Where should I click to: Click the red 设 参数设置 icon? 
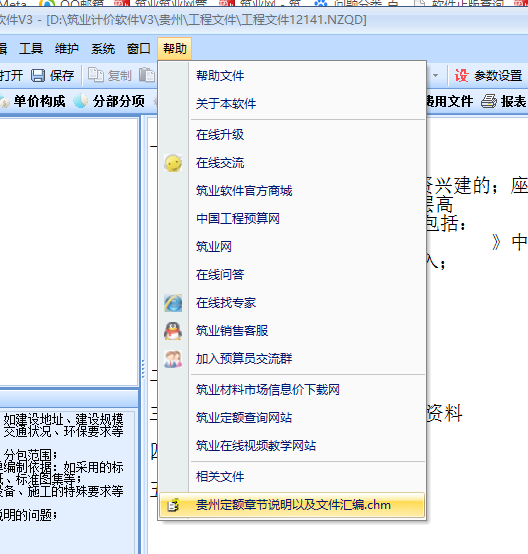click(462, 75)
